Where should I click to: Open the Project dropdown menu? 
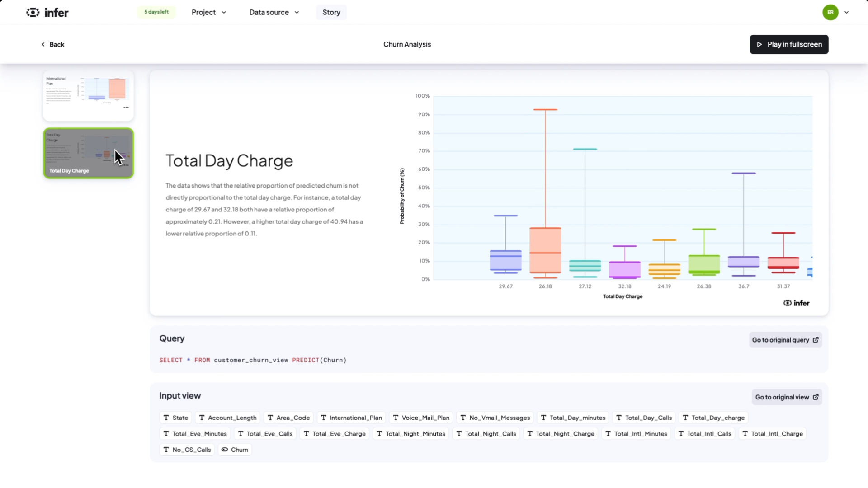point(208,13)
